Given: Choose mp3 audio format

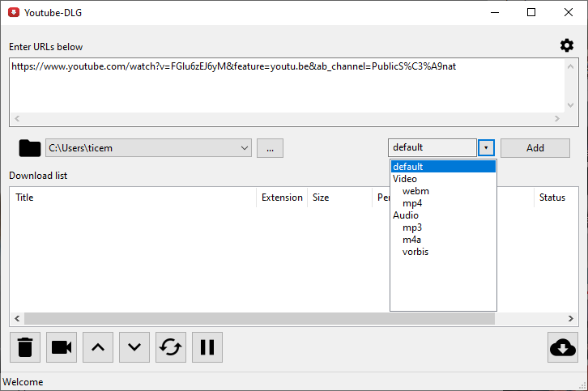Looking at the screenshot, I should [x=412, y=227].
